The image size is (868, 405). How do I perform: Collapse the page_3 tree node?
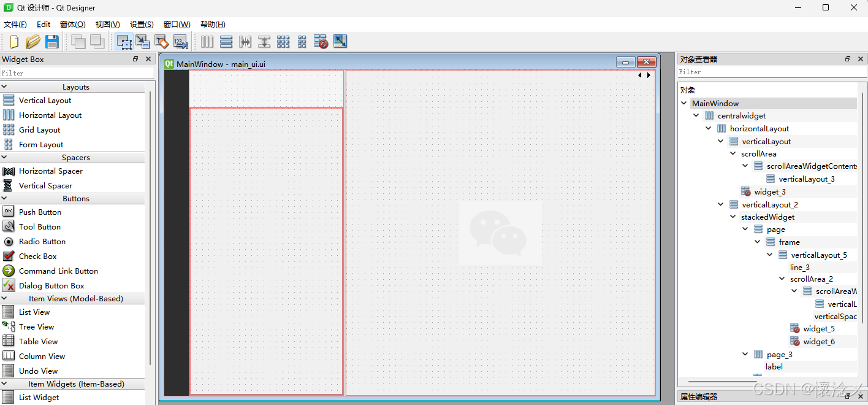[745, 354]
